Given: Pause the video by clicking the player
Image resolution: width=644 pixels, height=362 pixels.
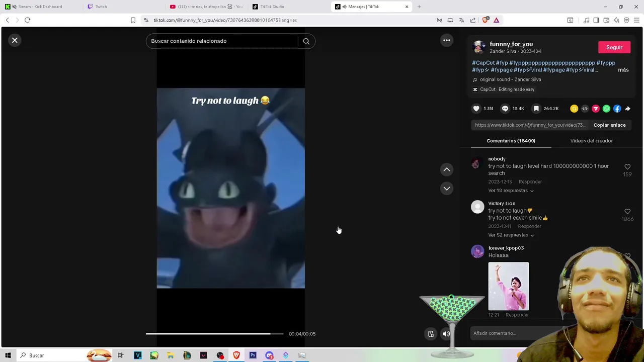Looking at the screenshot, I should pyautogui.click(x=230, y=188).
